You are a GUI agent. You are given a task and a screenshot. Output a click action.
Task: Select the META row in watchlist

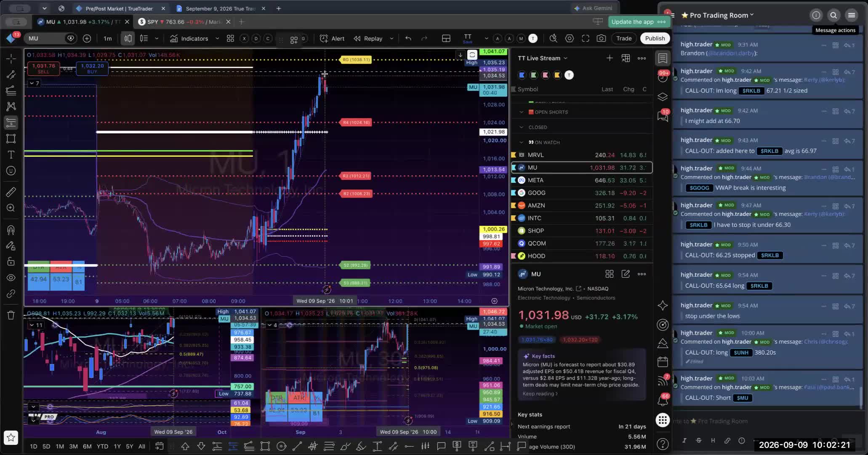pyautogui.click(x=582, y=180)
